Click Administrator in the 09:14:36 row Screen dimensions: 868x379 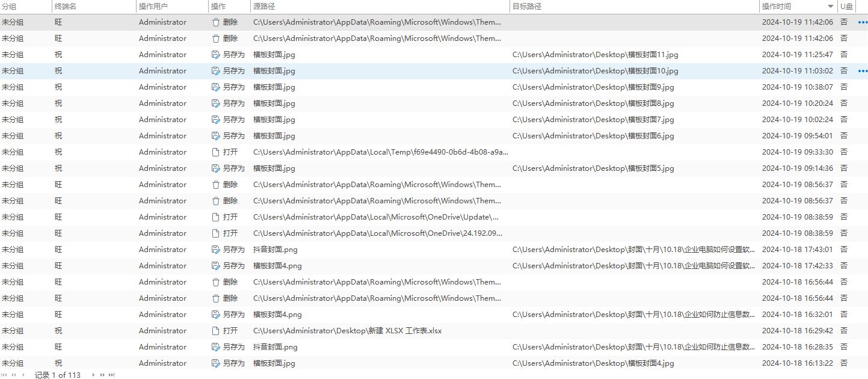point(162,168)
